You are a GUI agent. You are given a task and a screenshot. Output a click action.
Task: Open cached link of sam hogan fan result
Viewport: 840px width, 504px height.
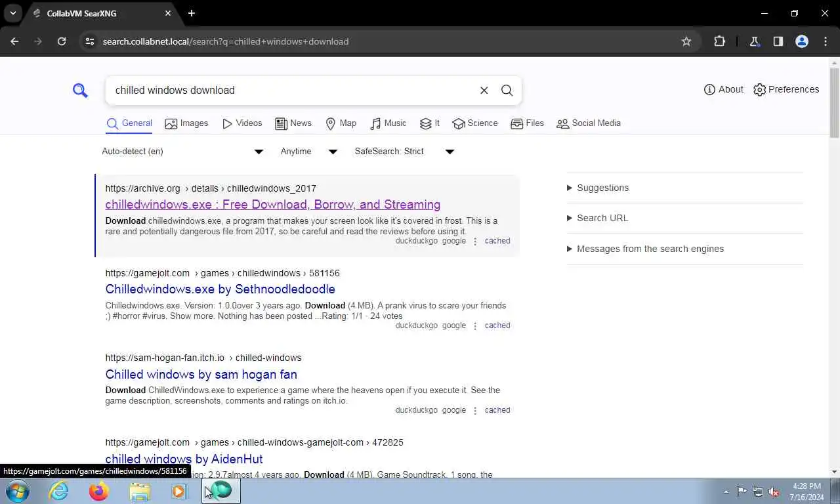coord(497,410)
